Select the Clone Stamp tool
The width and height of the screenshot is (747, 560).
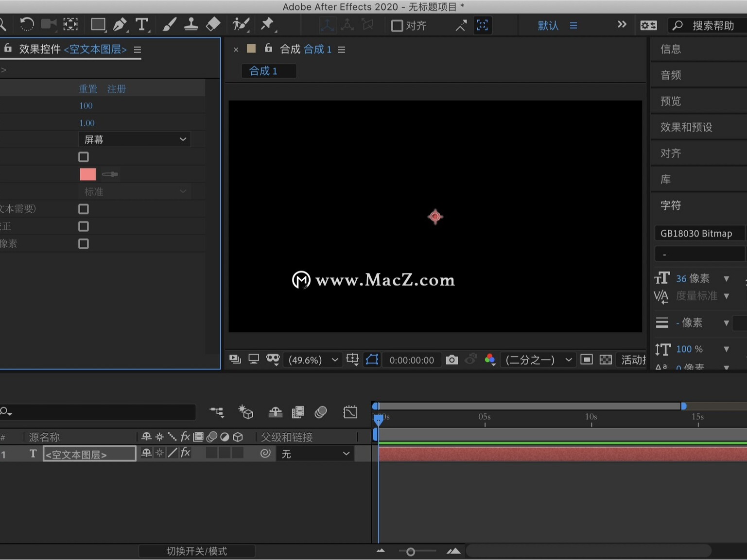click(191, 25)
